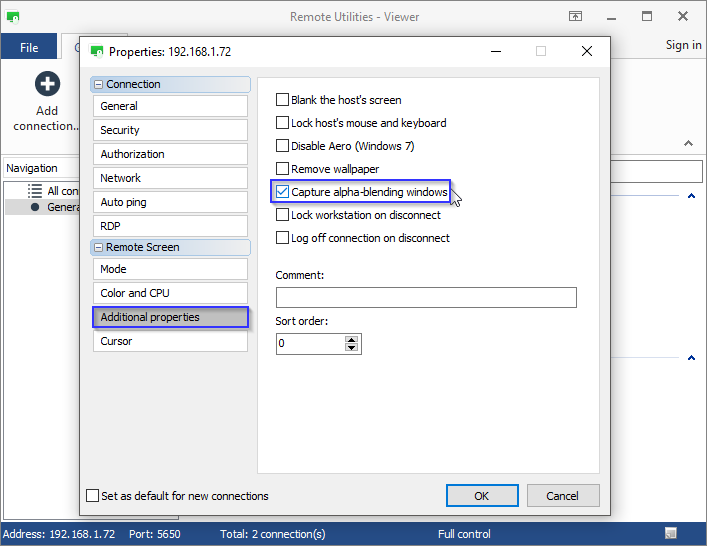Click the Properties dialog title icon

pyautogui.click(x=97, y=51)
